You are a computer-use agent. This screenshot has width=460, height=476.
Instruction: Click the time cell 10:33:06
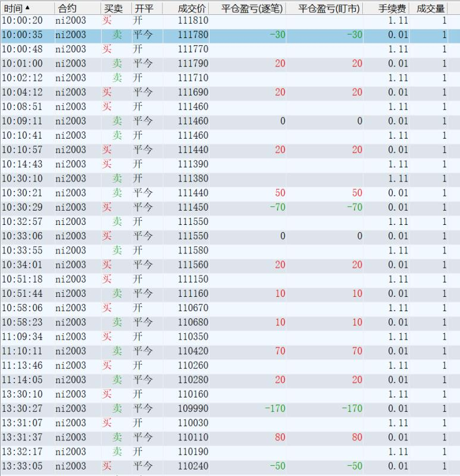[22, 236]
